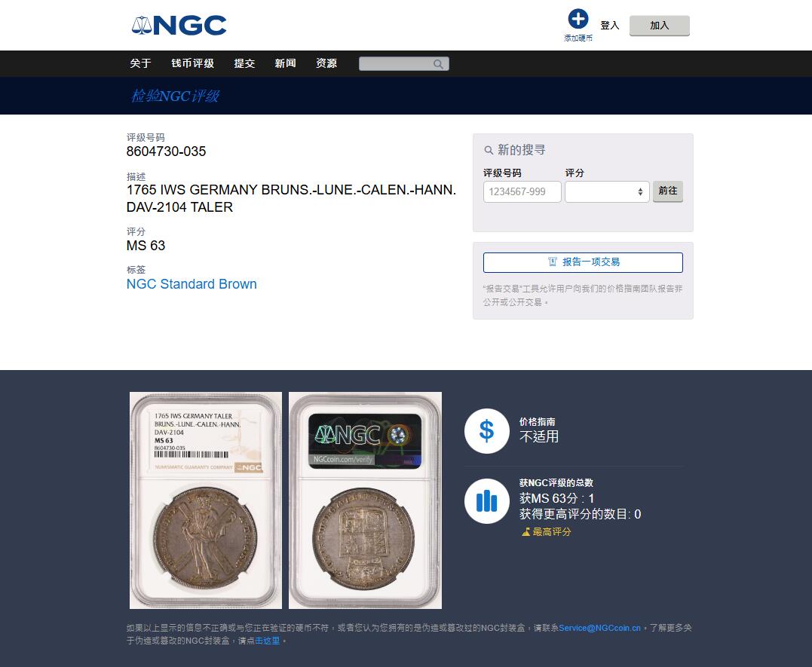Open the coin obverse holder image
This screenshot has height=667, width=812.
(x=206, y=500)
